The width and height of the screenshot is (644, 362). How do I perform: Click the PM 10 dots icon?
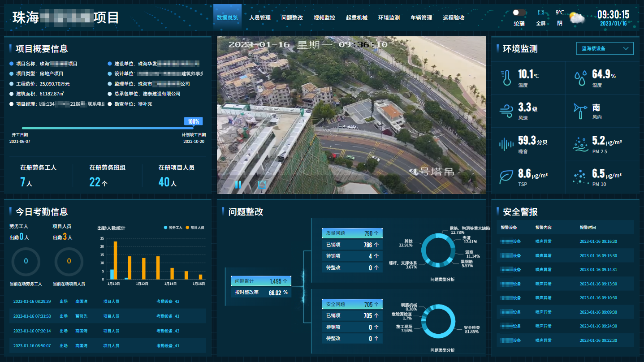[580, 177]
